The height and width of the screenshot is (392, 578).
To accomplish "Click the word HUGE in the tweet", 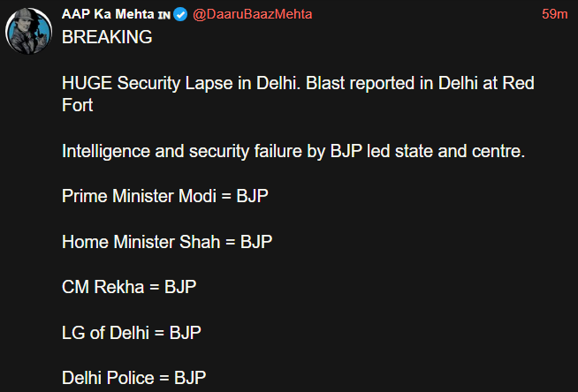I will (x=87, y=84).
